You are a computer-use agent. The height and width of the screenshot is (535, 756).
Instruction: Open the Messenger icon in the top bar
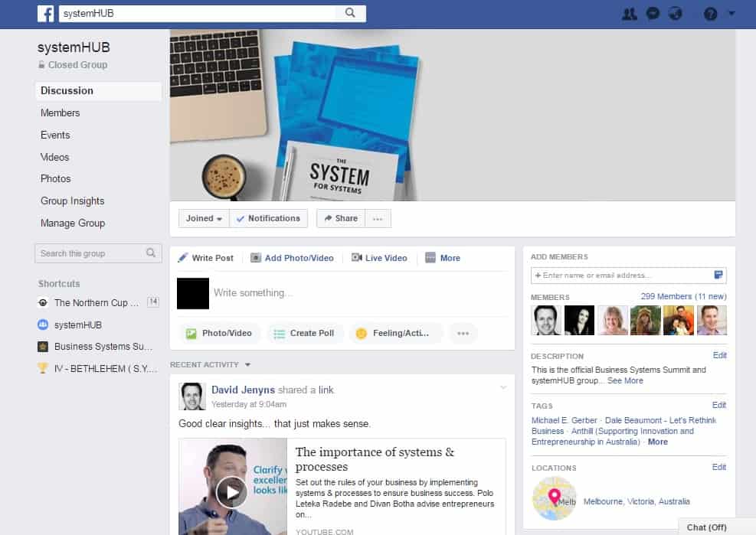coord(653,13)
